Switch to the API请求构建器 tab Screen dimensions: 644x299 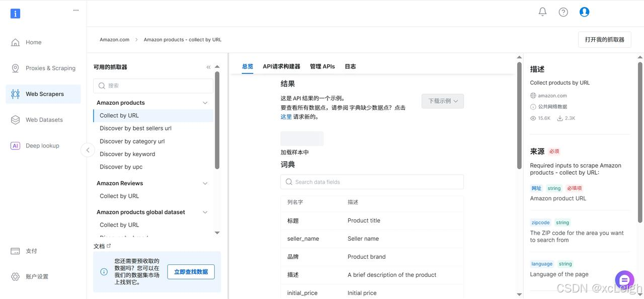[x=281, y=66]
